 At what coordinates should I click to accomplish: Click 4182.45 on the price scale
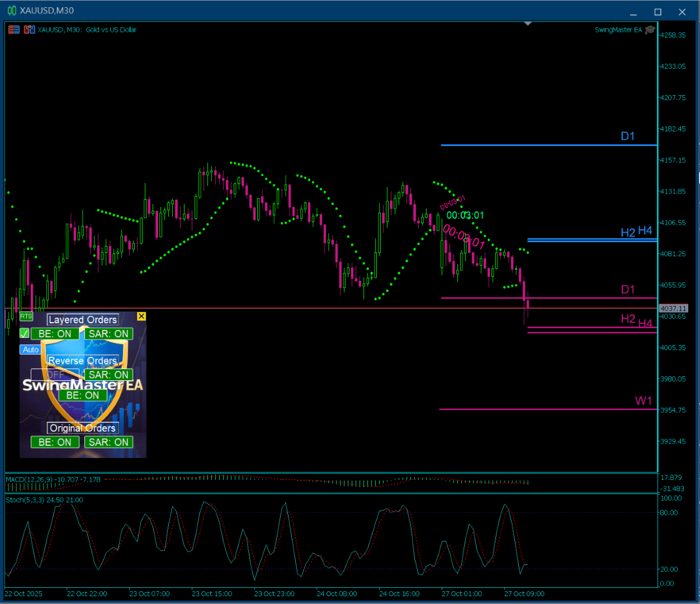click(673, 129)
